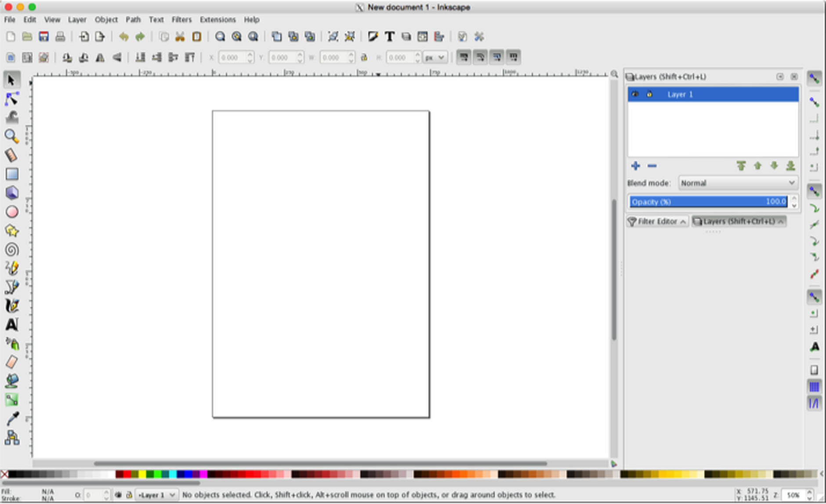Expand the Layers tab arrow at panel bottom
The height and width of the screenshot is (504, 826).
coord(781,221)
